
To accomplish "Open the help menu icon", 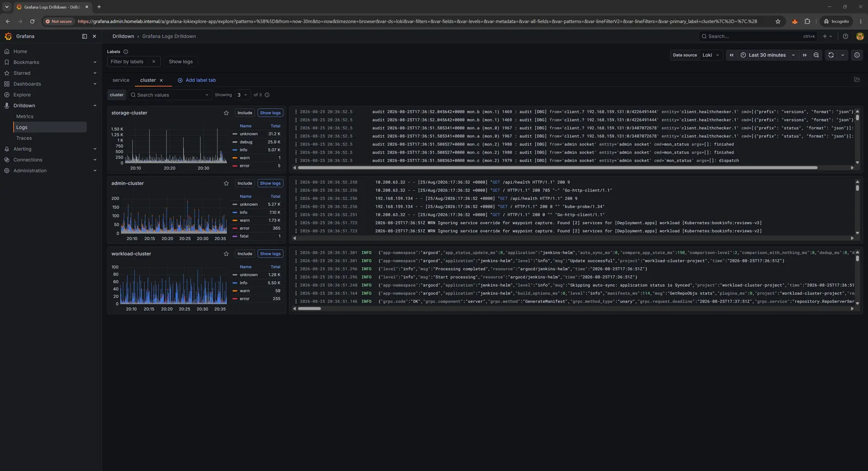I will pyautogui.click(x=845, y=36).
